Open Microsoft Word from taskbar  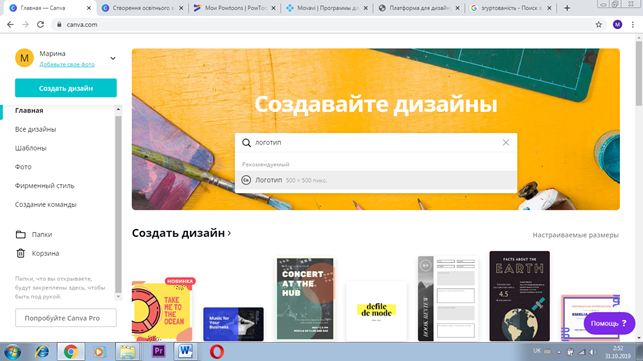(185, 352)
